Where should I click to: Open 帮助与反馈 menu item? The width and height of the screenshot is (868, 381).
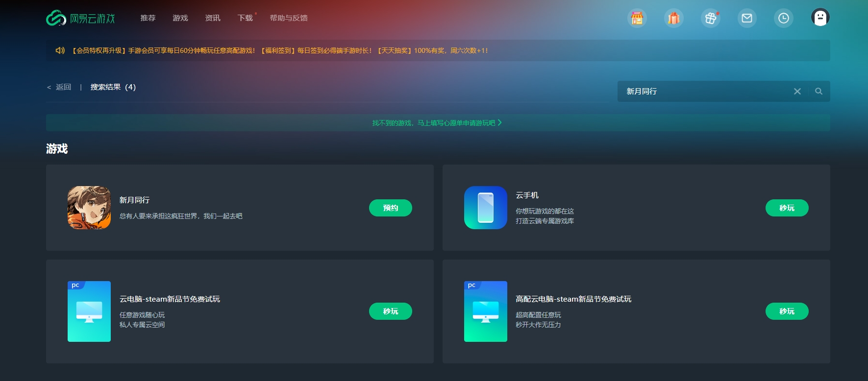tap(288, 18)
